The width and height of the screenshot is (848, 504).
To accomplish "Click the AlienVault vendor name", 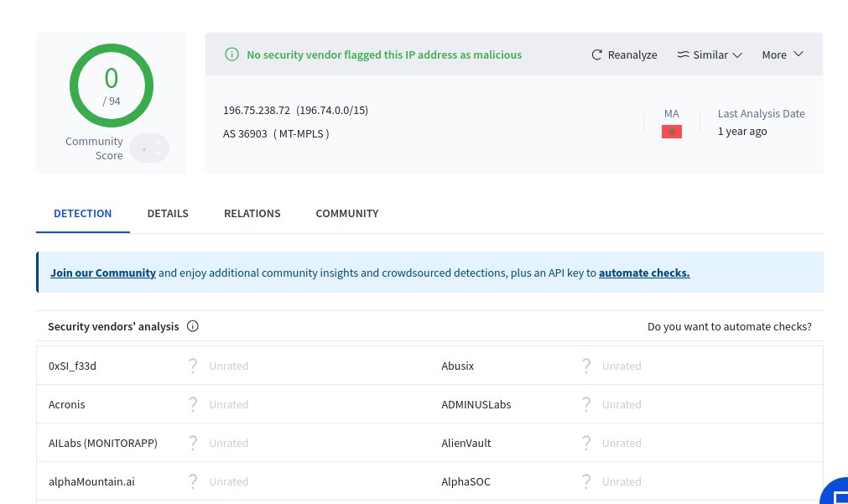I will [x=466, y=443].
